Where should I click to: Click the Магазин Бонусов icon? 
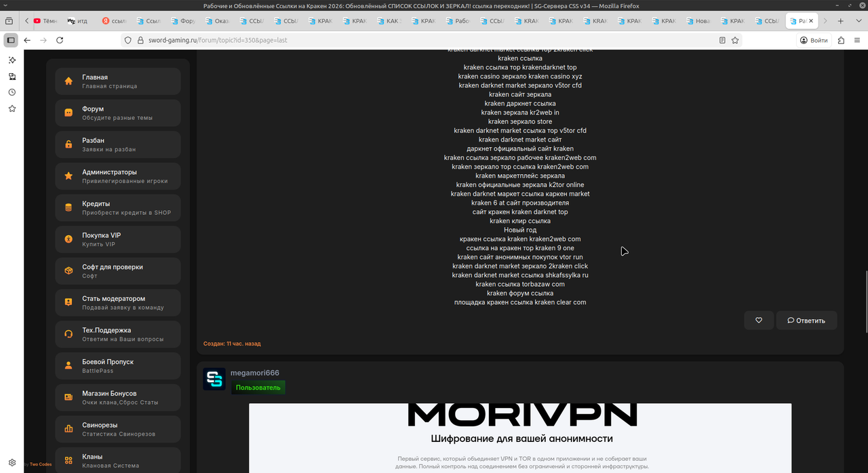coord(68,397)
